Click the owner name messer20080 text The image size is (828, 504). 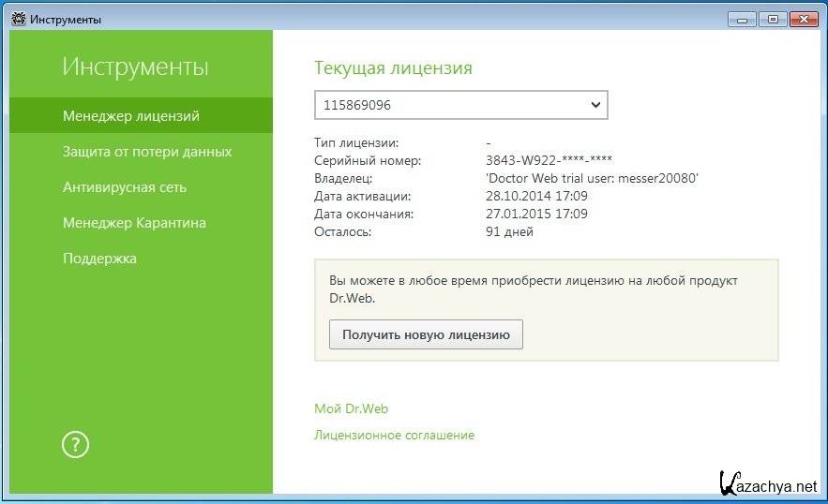pyautogui.click(x=593, y=178)
